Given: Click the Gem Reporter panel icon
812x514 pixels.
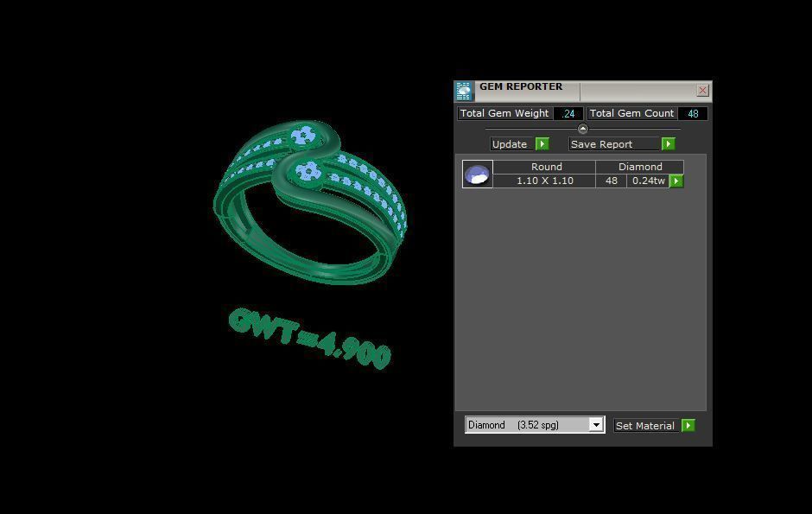Looking at the screenshot, I should [x=464, y=91].
